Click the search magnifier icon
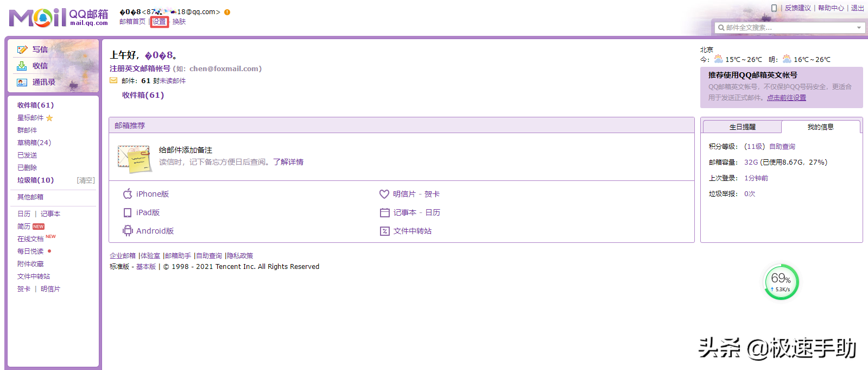 point(721,28)
